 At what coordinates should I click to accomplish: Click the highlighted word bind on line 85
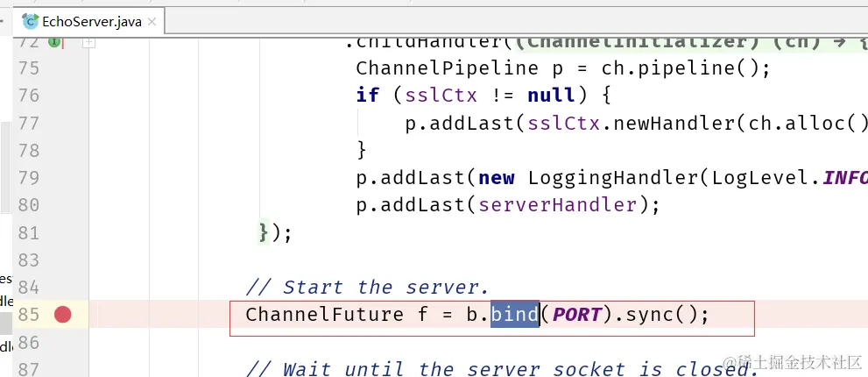[515, 315]
